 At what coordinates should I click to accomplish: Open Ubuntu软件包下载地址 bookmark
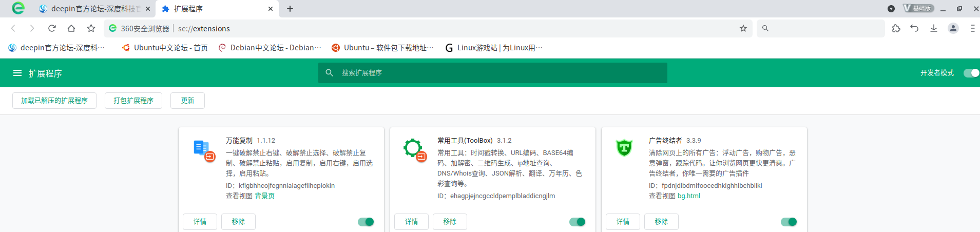point(382,48)
